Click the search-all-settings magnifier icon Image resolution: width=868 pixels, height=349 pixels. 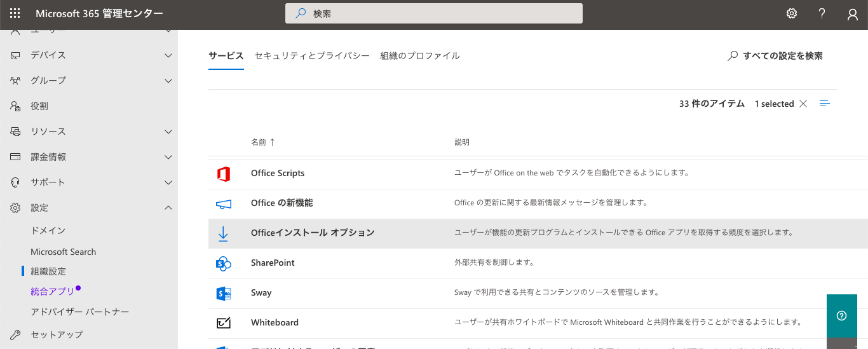pos(733,56)
